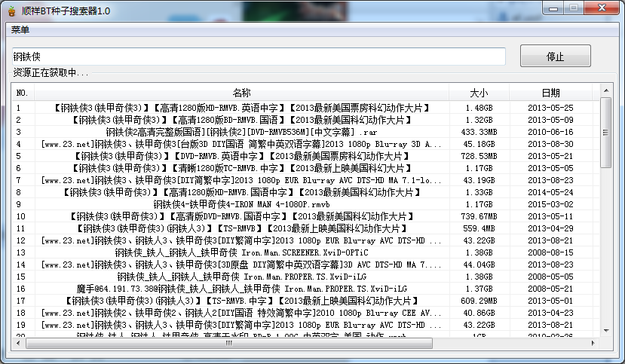Minimize the 顺祥BT种子搜索器 window
Screen dimensions: 625x364
pyautogui.click(x=553, y=8)
